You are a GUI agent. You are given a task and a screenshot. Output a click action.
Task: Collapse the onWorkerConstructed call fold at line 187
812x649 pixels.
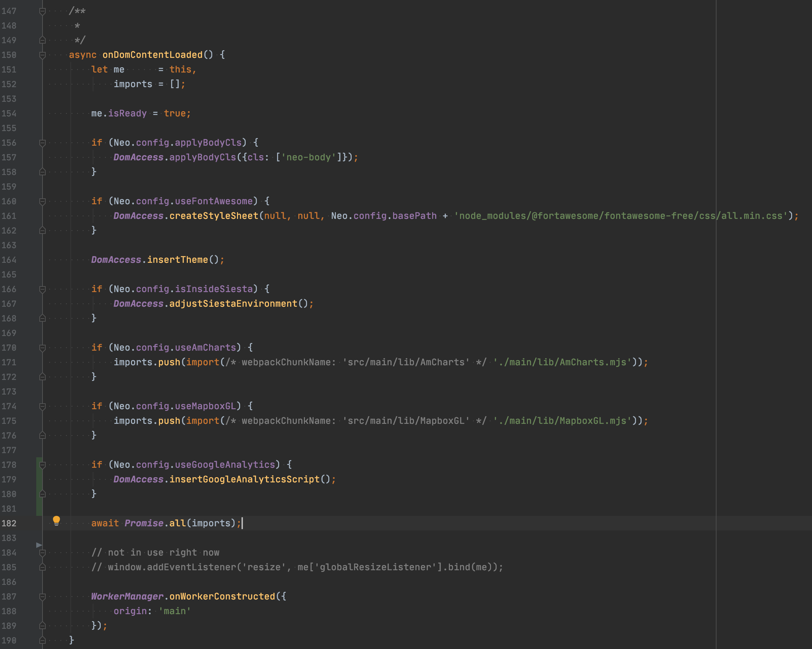click(43, 597)
